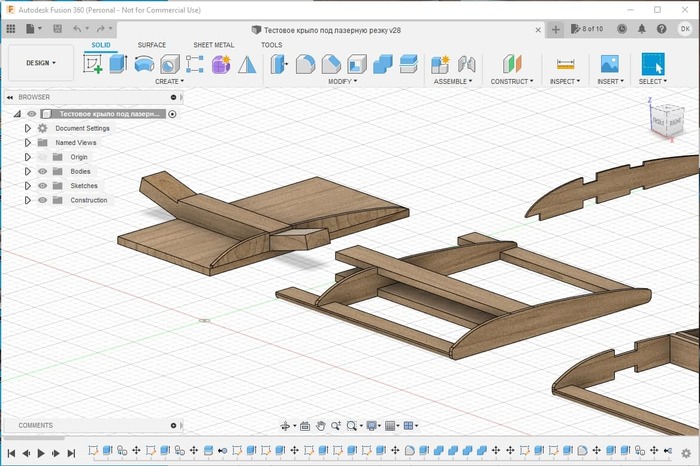
Task: Switch to the SURFACE tab
Action: point(152,45)
